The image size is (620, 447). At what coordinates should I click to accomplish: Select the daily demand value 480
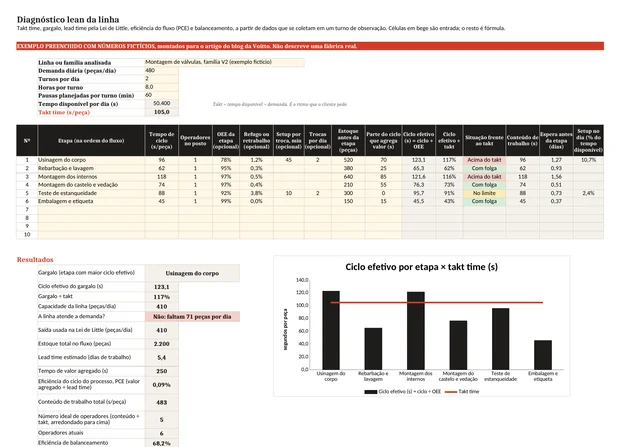pyautogui.click(x=162, y=70)
